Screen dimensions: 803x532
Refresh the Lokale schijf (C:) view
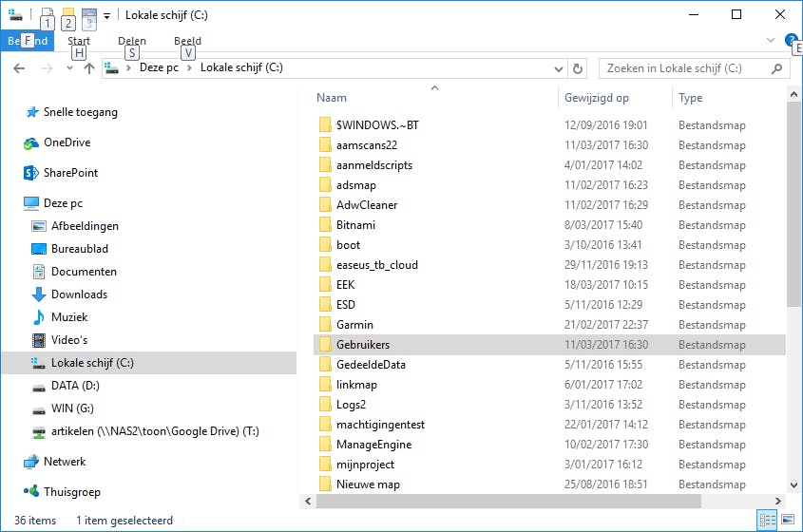click(x=578, y=68)
